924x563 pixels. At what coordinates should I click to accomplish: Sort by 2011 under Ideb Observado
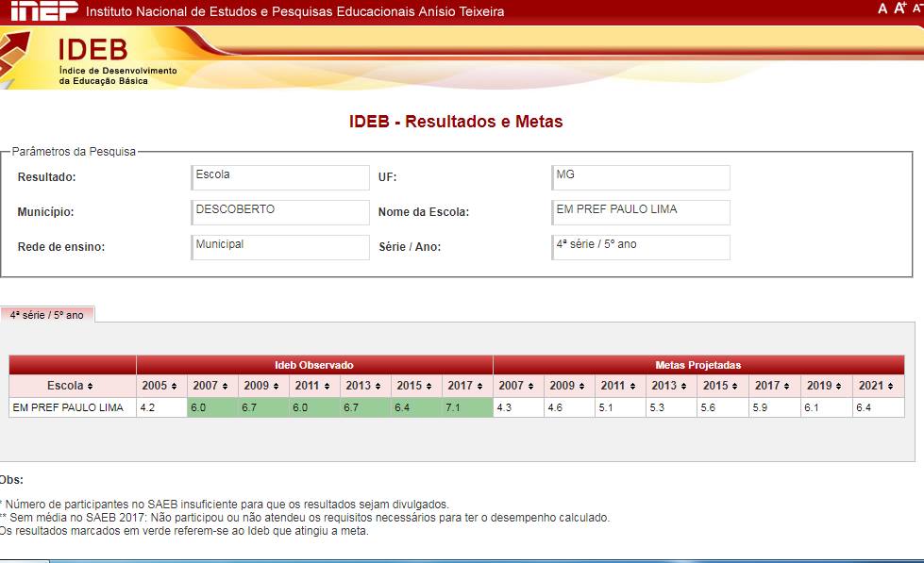pyautogui.click(x=314, y=386)
